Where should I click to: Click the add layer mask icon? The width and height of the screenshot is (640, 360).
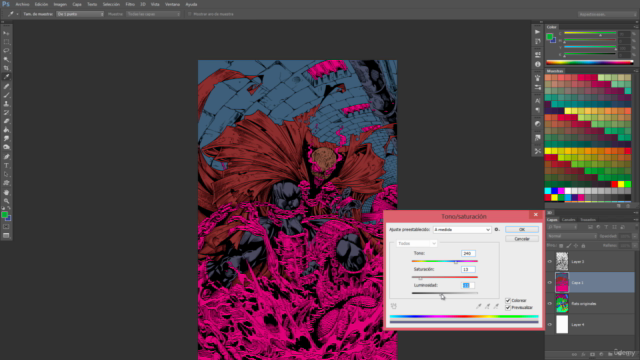pyautogui.click(x=592, y=355)
